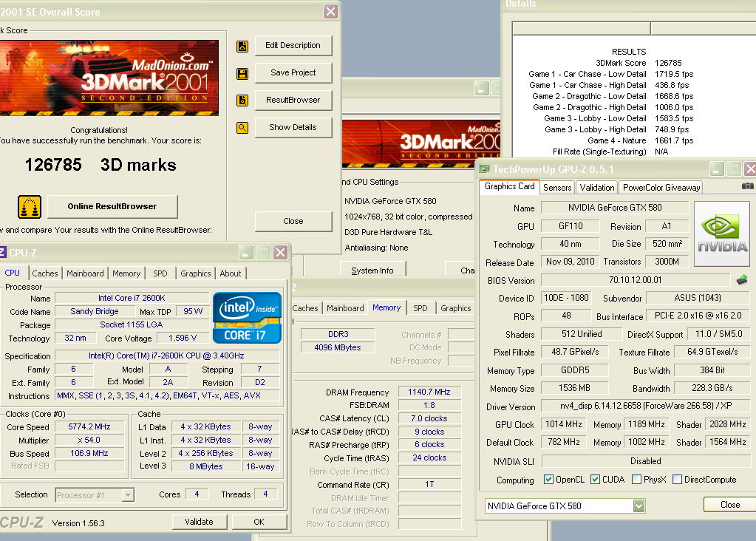756x541 pixels.
Task: Click the NVIDIA SLI Disabled field
Action: pyautogui.click(x=646, y=461)
